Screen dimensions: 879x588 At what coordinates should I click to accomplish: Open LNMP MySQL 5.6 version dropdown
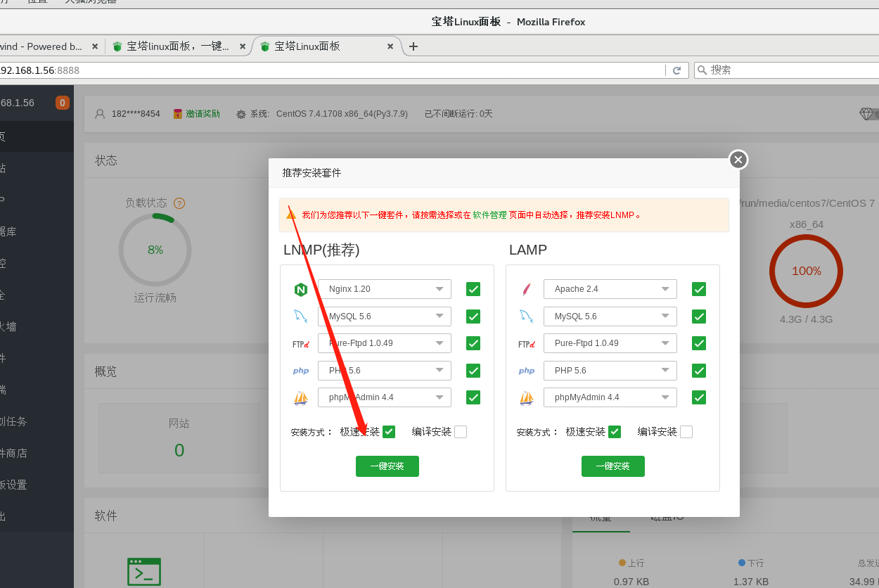point(385,317)
